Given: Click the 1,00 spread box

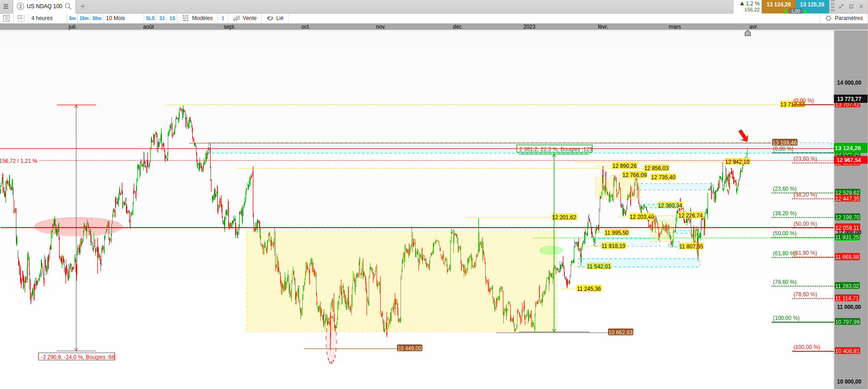Looking at the screenshot, I should pos(795,11).
